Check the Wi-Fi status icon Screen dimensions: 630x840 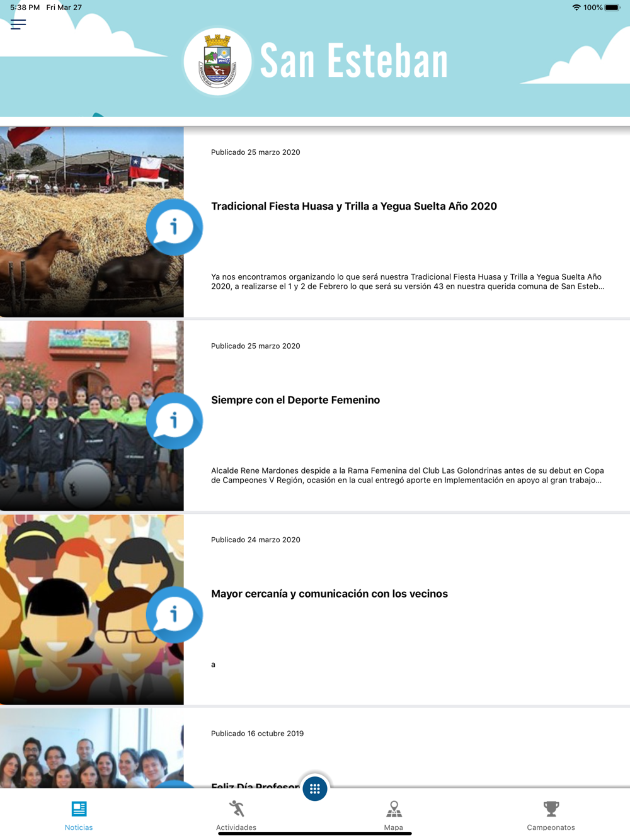click(x=576, y=8)
